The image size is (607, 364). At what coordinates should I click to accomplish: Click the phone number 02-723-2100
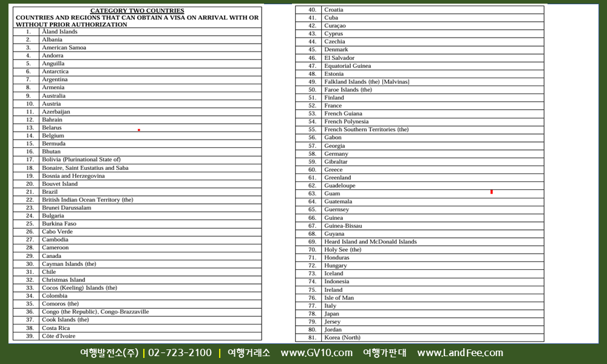[x=180, y=353]
